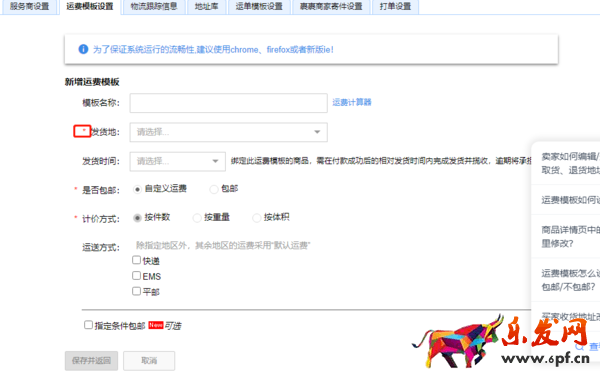The height and width of the screenshot is (379, 600).
Task: Click the 新增运费模板 heading text
Action: point(92,82)
